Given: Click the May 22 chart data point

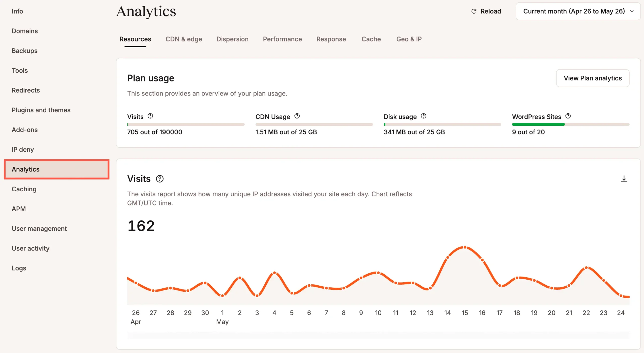Looking at the screenshot, I should pos(586,268).
